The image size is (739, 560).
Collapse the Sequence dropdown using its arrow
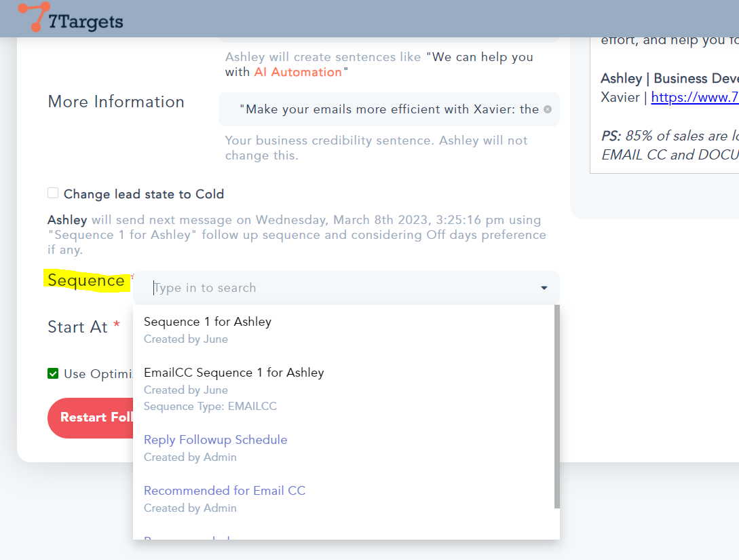pos(544,288)
